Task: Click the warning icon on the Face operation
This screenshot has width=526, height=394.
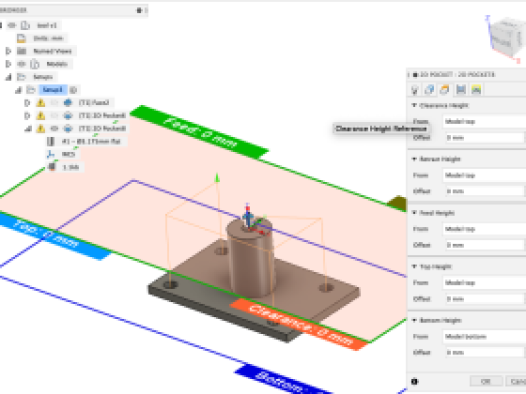Action: (41, 103)
